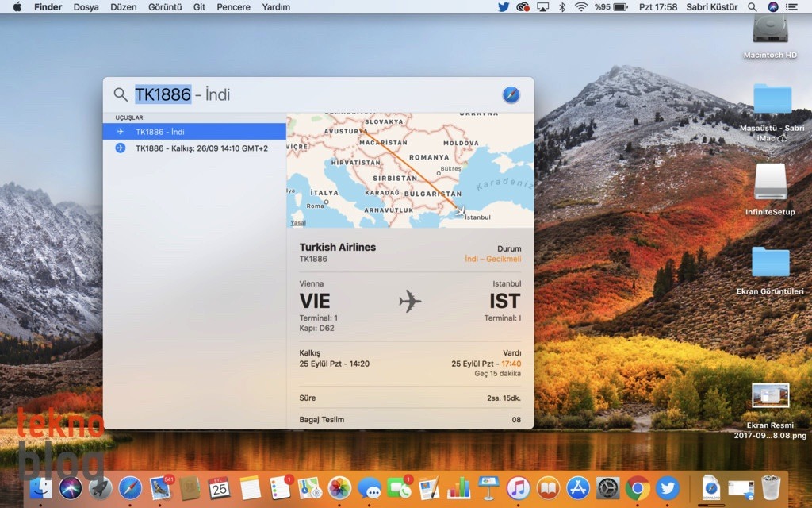This screenshot has width=812, height=508.
Task: Open iTunes from the dock
Action: (519, 488)
